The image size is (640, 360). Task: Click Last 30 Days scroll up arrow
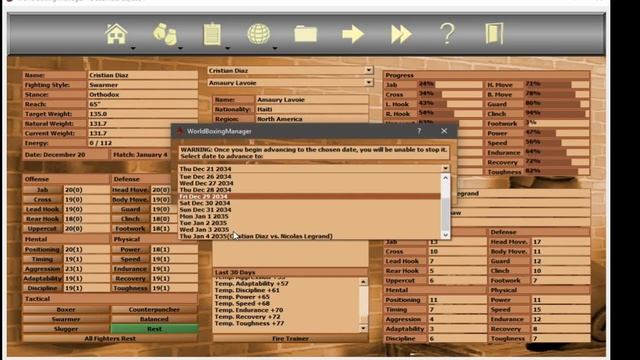363,282
